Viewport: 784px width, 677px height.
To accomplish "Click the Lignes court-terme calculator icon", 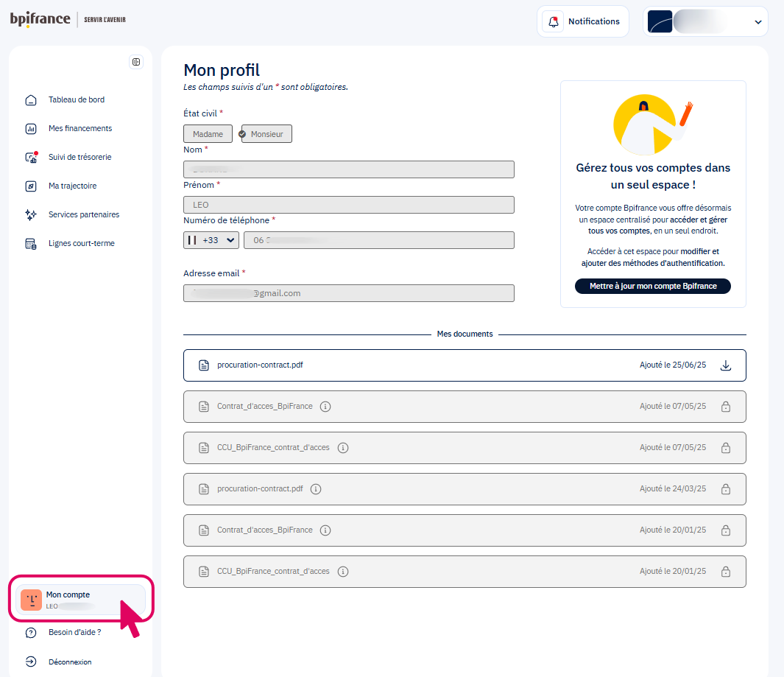I will [31, 244].
